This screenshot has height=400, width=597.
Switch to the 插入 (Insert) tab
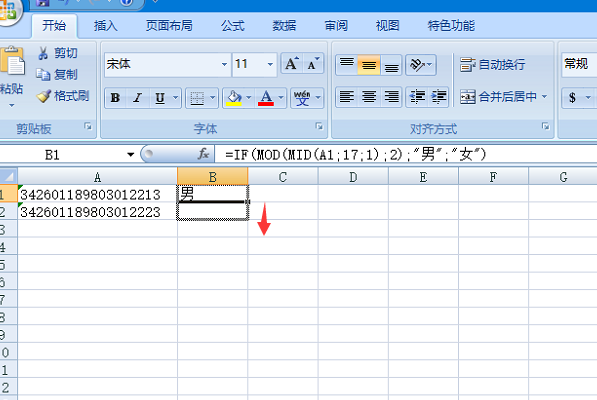(106, 25)
